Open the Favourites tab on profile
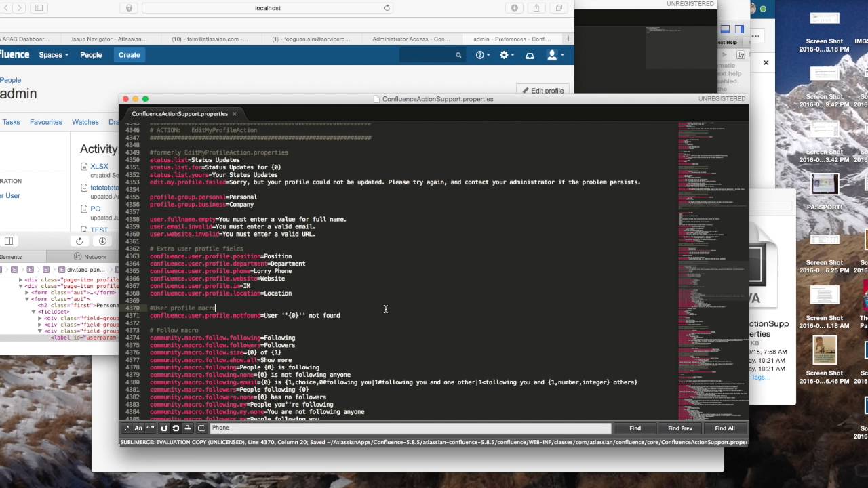This screenshot has width=868, height=488. [46, 122]
